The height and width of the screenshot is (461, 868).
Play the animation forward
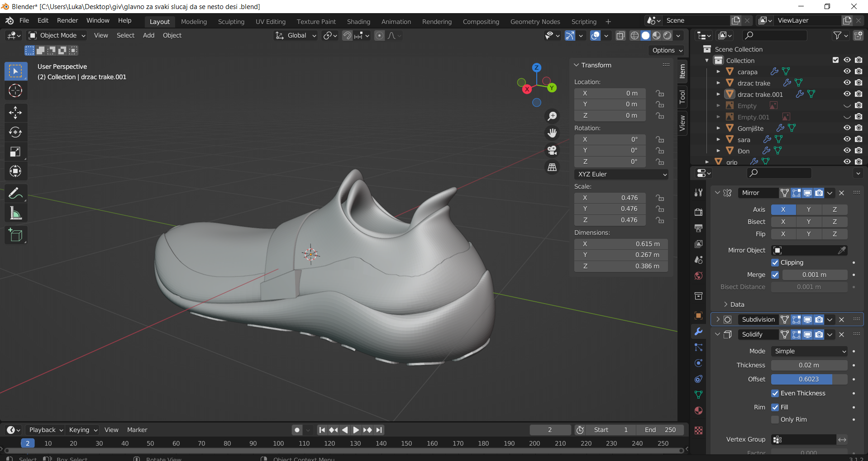(356, 430)
